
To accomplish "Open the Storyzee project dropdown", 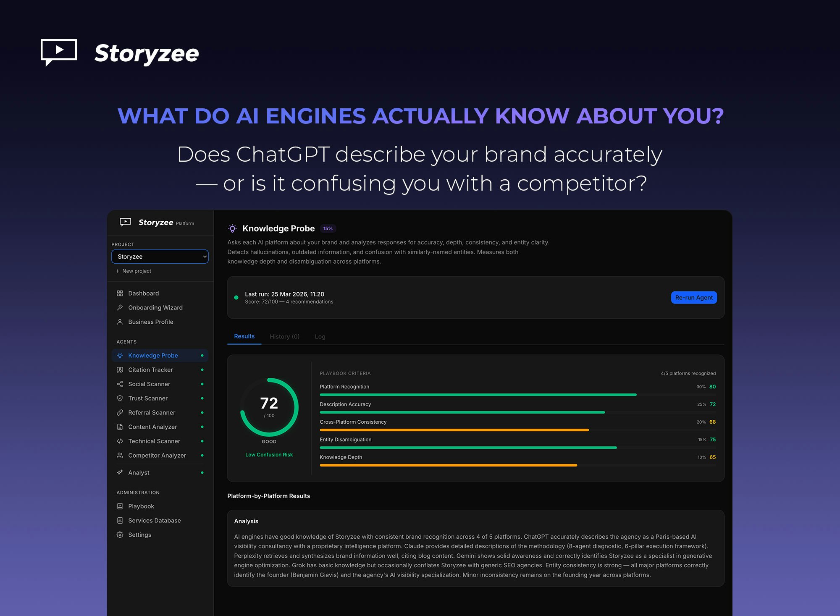I will 160,257.
